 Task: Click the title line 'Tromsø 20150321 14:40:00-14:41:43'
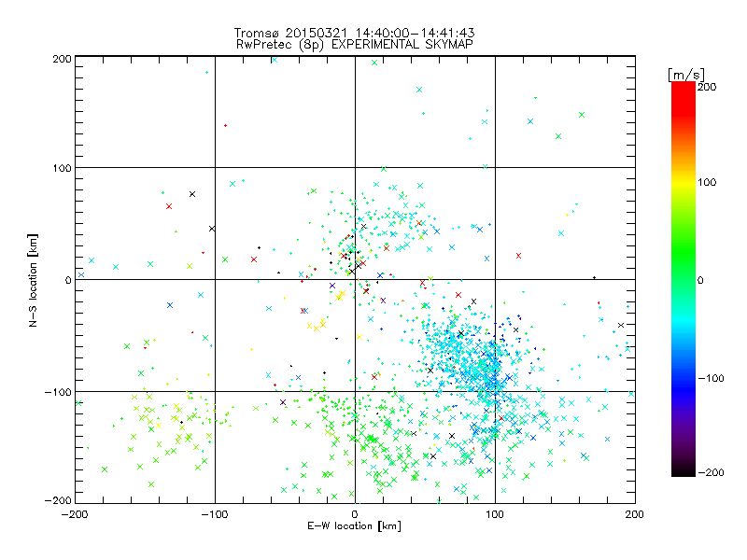click(355, 33)
